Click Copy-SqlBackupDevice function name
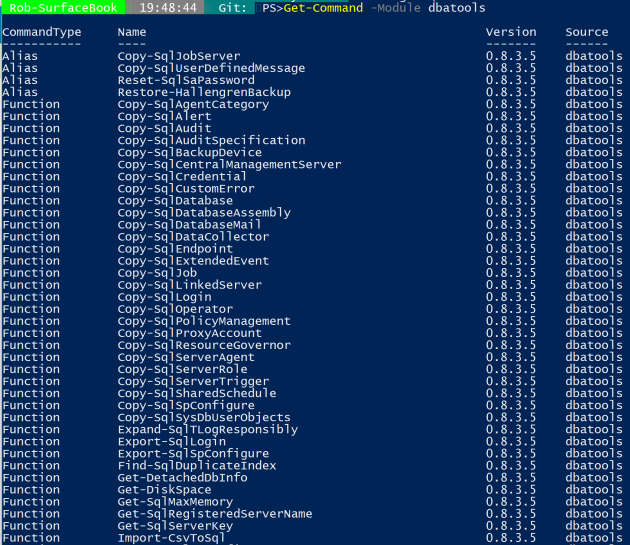 pos(190,153)
